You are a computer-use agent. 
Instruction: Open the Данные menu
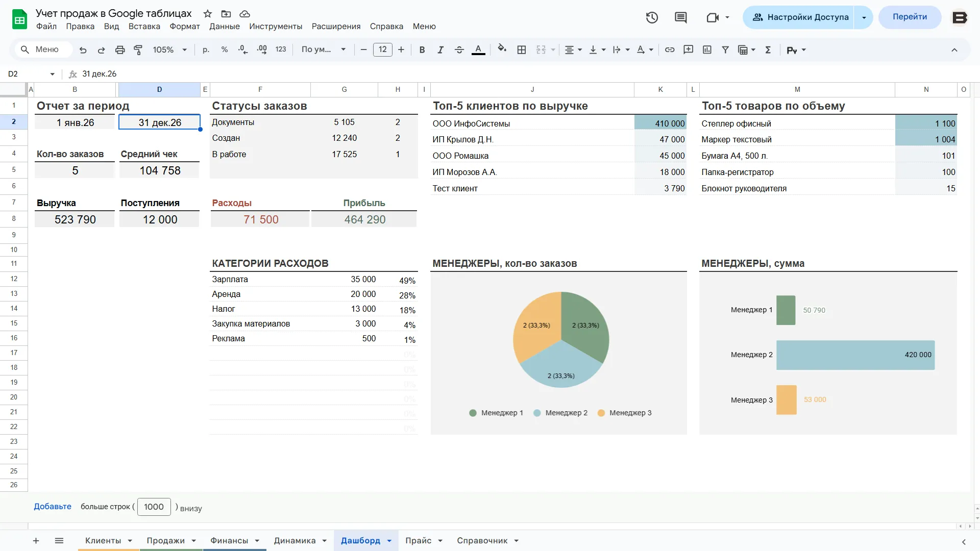tap(224, 27)
